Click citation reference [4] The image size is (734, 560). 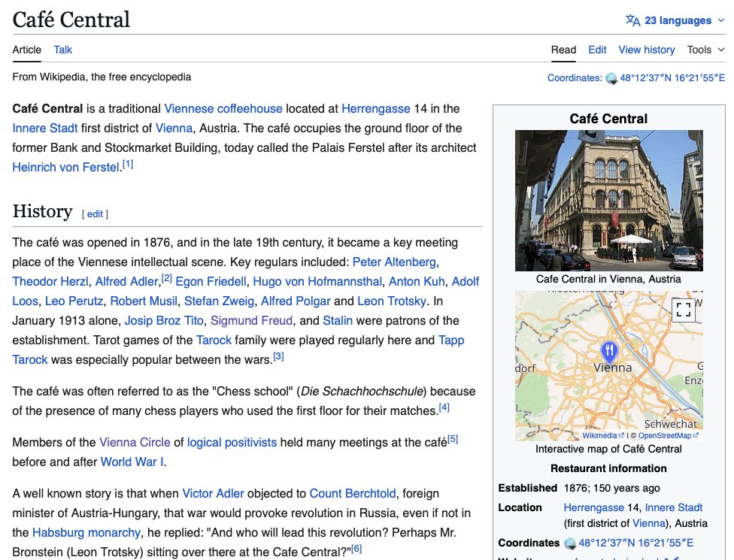(x=444, y=408)
